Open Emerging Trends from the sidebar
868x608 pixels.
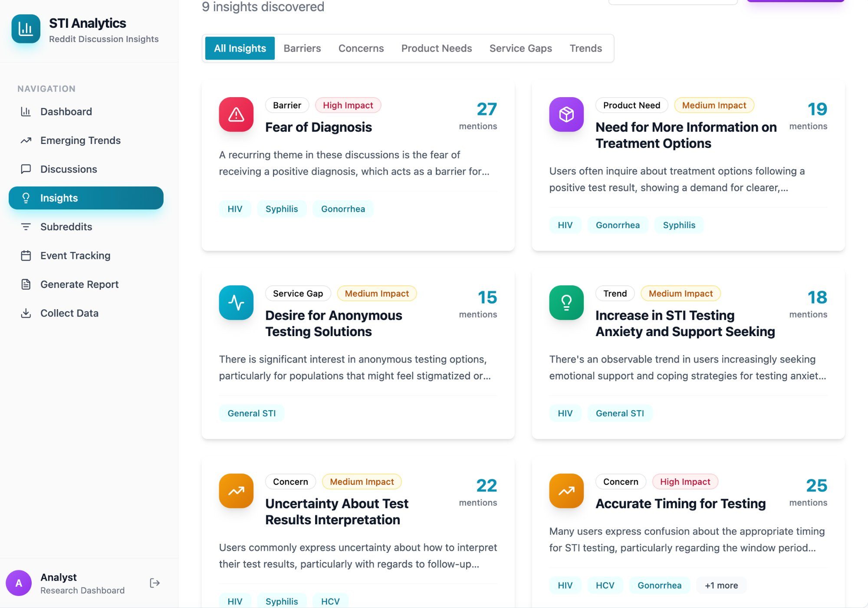tap(80, 141)
